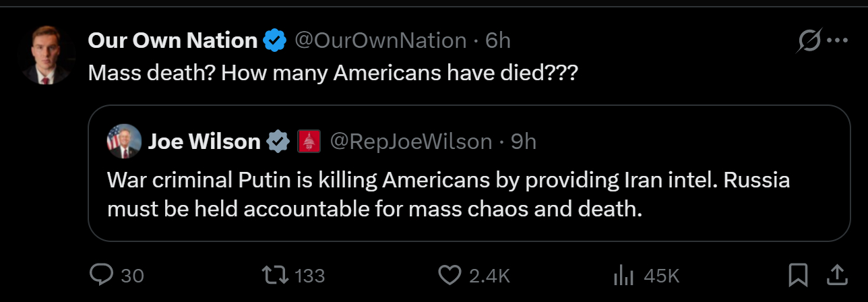Click the @RepJoeWilson handle
Viewport: 868px width, 302px height.
click(411, 141)
